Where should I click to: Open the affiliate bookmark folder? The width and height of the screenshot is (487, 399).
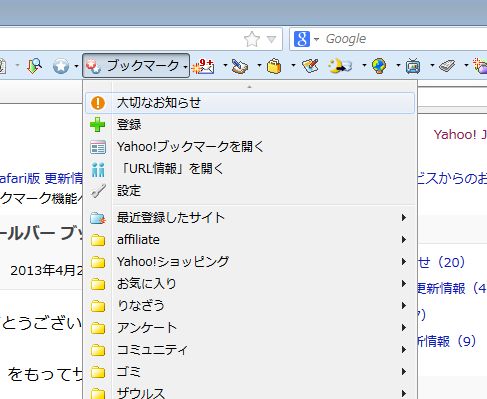click(x=250, y=240)
